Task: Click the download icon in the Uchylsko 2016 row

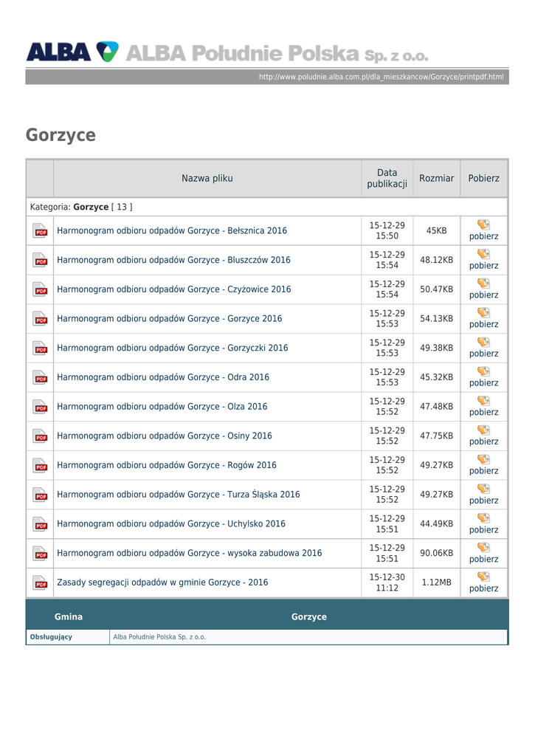Action: pos(483,518)
